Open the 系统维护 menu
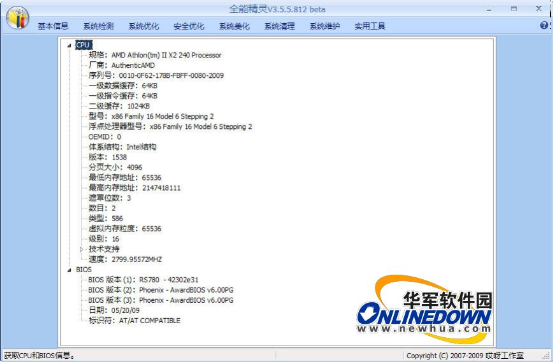554x362 pixels. pos(324,26)
